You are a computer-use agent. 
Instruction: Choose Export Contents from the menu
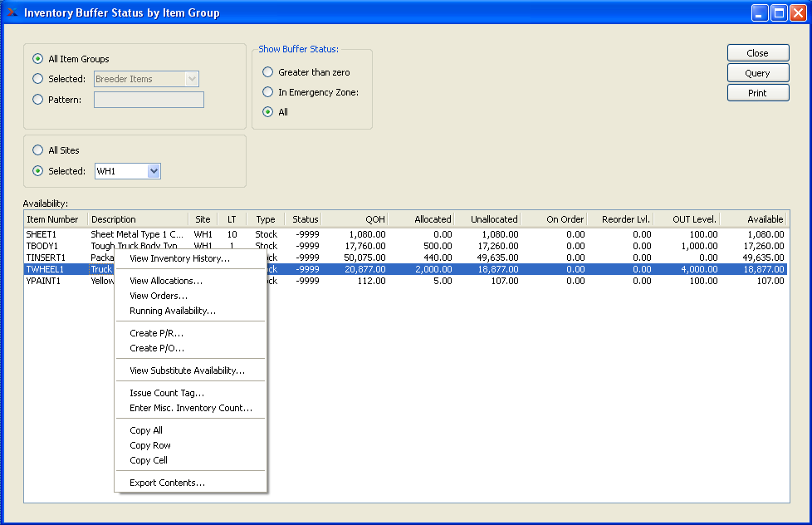167,483
